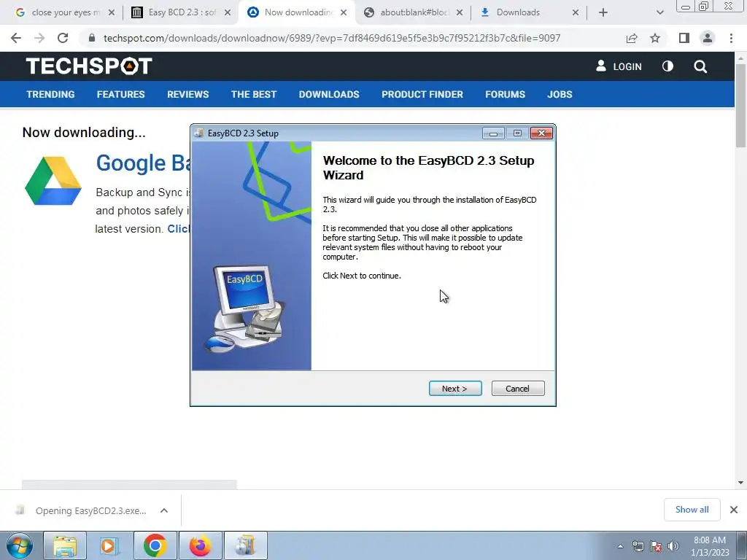Open Chrome three-dot menu
The width and height of the screenshot is (747, 560).
tap(731, 38)
